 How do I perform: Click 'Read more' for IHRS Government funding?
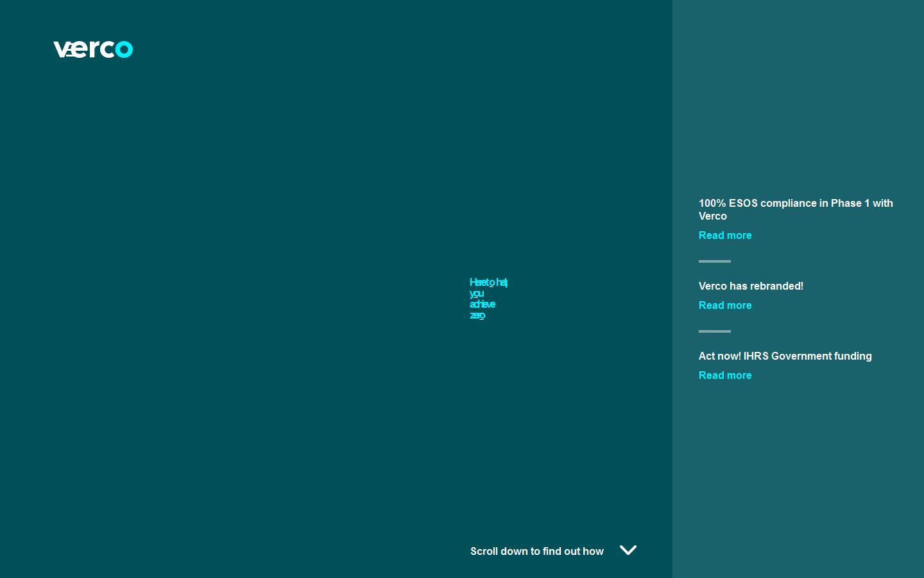point(725,375)
